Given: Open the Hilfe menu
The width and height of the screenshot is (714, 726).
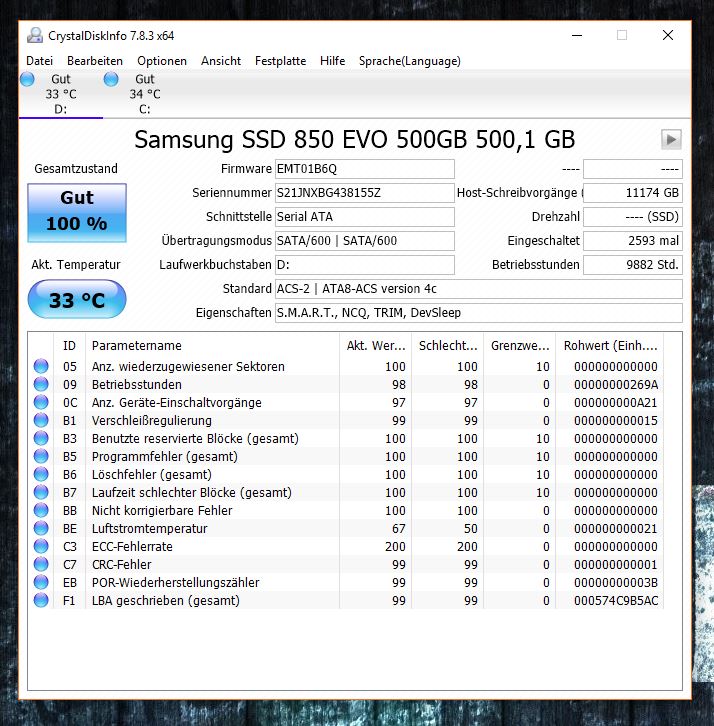Looking at the screenshot, I should 332,61.
